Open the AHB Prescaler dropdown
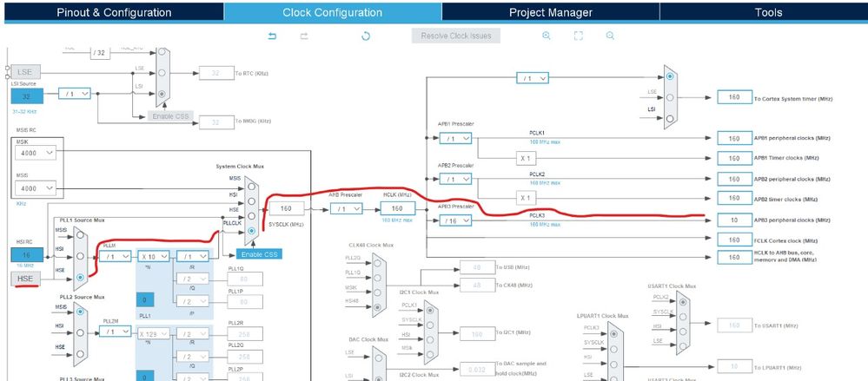Screen dimensions: 868x381 [x=347, y=208]
